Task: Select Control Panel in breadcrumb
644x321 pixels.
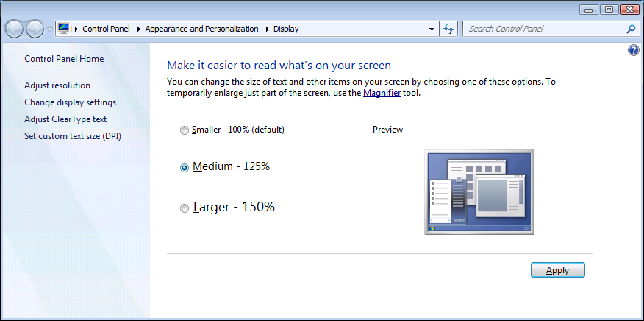Action: click(x=106, y=29)
